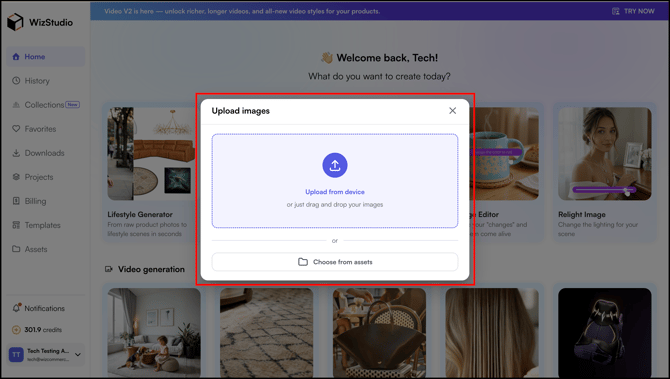This screenshot has width=670, height=379.
Task: View the 301.9 credits balance
Action: [x=43, y=330]
